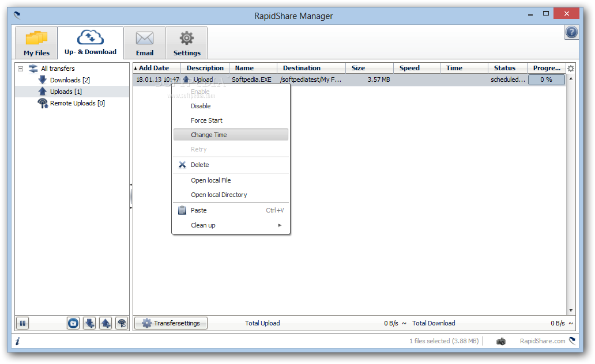Choose Force Start in the context menu

(x=231, y=120)
